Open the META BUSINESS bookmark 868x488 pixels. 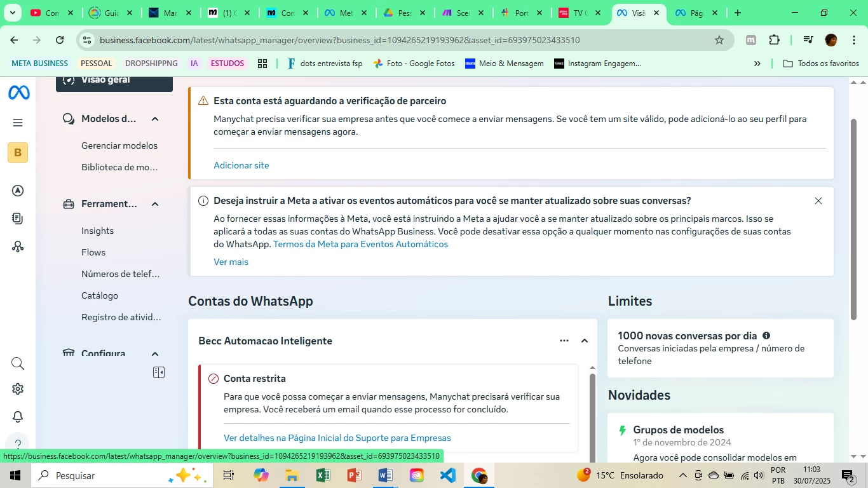39,64
